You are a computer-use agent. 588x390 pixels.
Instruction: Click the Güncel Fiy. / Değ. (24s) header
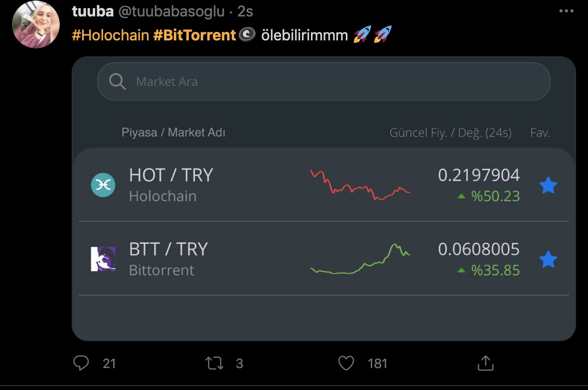(450, 133)
